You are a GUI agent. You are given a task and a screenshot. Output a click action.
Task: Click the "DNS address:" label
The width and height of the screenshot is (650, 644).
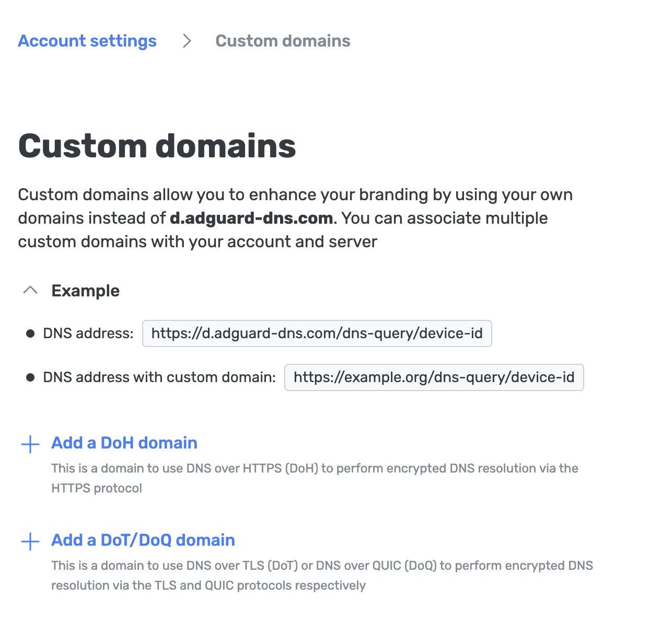(x=88, y=333)
